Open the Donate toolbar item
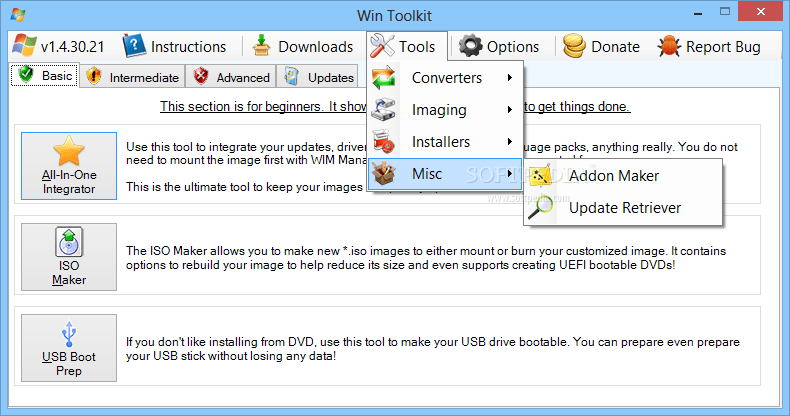Viewport: 790px width, 416px height. pyautogui.click(x=602, y=46)
